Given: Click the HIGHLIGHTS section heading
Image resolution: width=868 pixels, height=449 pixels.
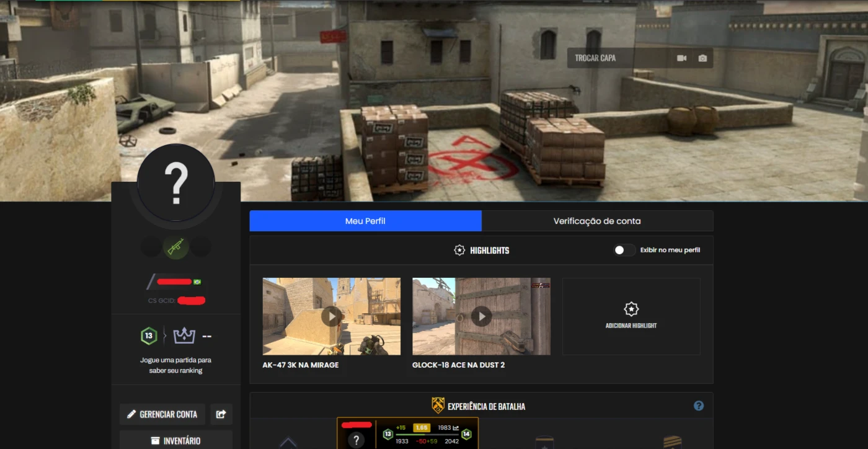Looking at the screenshot, I should click(x=490, y=251).
